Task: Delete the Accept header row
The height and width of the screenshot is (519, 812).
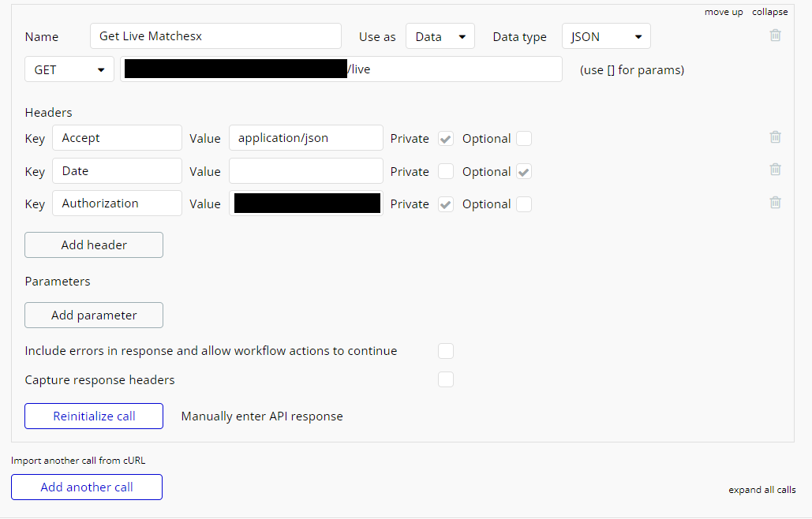Action: pos(775,137)
